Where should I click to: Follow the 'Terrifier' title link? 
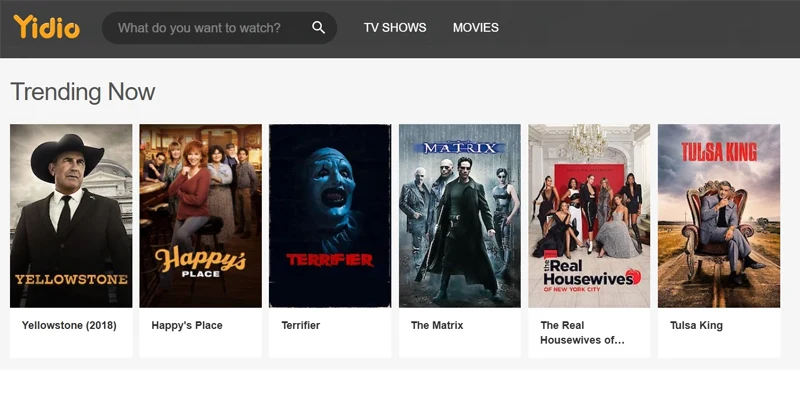[301, 325]
